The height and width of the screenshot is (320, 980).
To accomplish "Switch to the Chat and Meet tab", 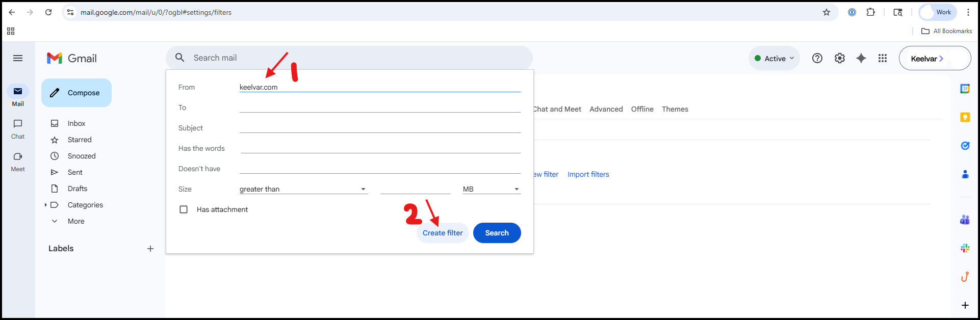I will point(557,109).
